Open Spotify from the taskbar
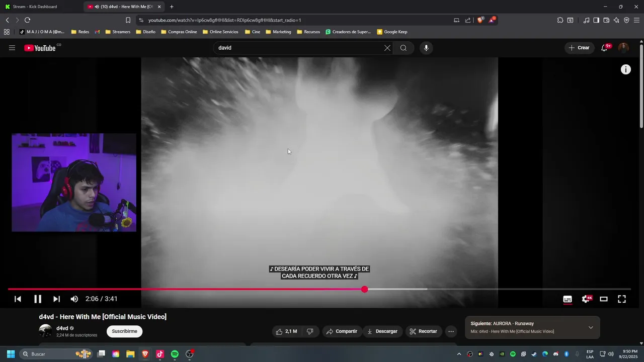 [175, 354]
